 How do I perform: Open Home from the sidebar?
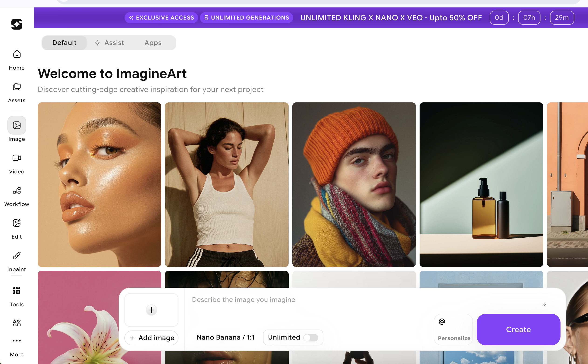coord(17,54)
